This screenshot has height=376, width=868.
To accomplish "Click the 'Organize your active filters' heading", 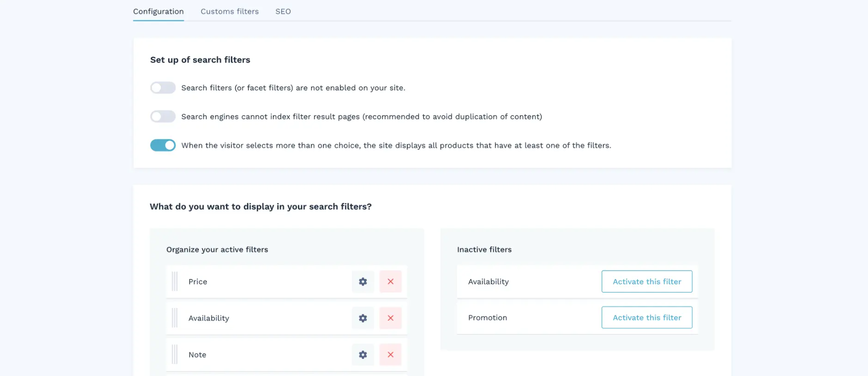I will tap(217, 249).
